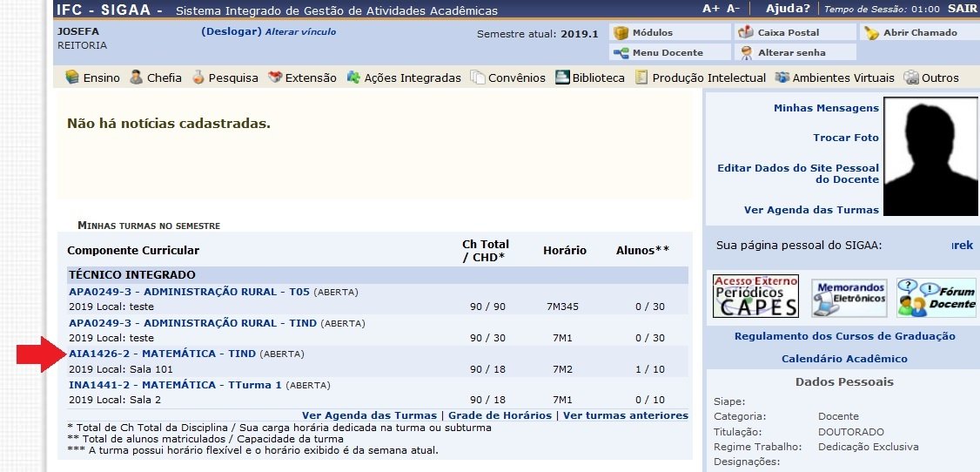Open the Extensão menu
This screenshot has width=980, height=472.
tap(311, 78)
